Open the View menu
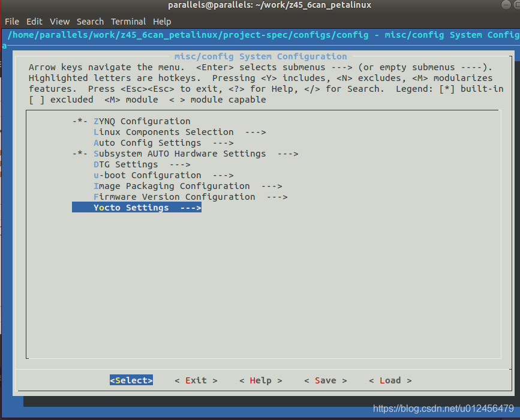The image size is (520, 420). pyautogui.click(x=60, y=22)
